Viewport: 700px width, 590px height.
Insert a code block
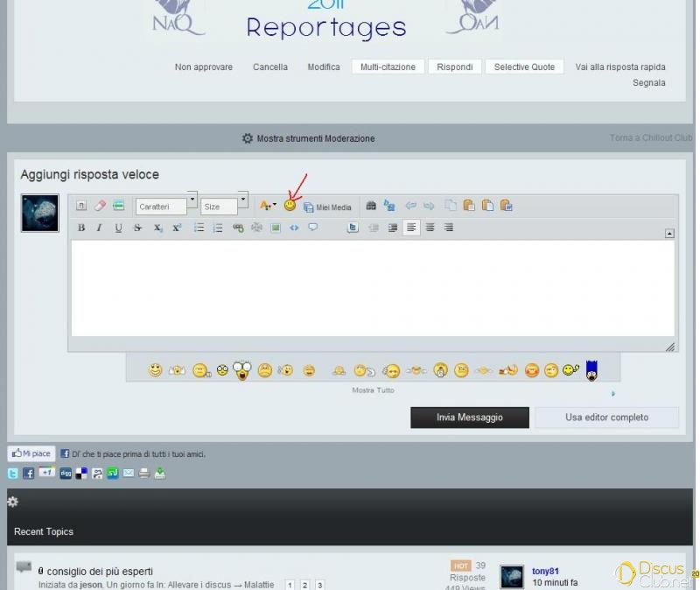[294, 228]
